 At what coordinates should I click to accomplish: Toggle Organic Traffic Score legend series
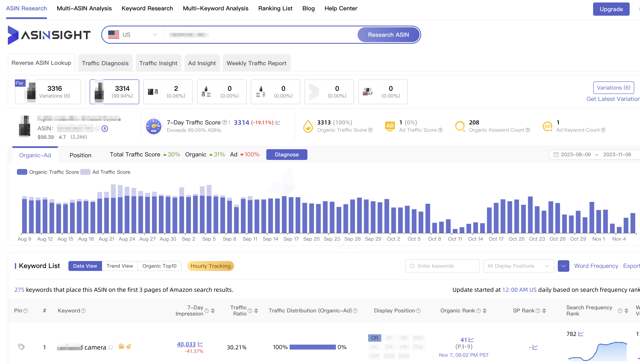[x=48, y=172]
